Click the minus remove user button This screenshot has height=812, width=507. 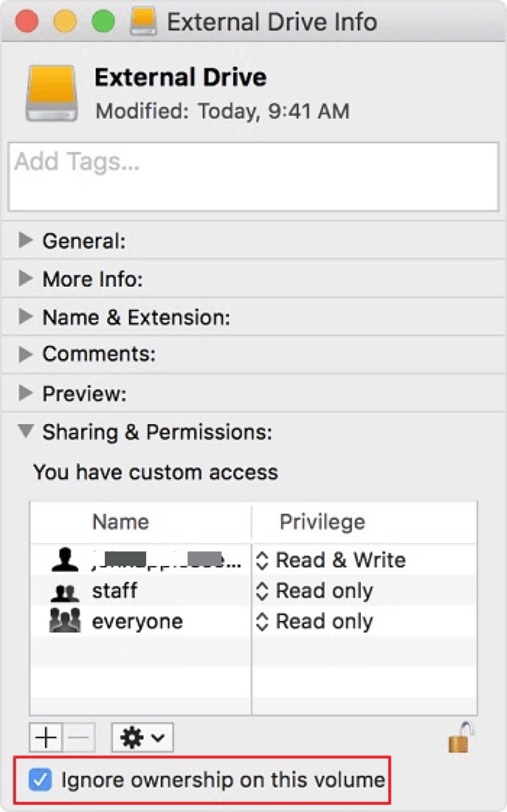click(x=79, y=738)
